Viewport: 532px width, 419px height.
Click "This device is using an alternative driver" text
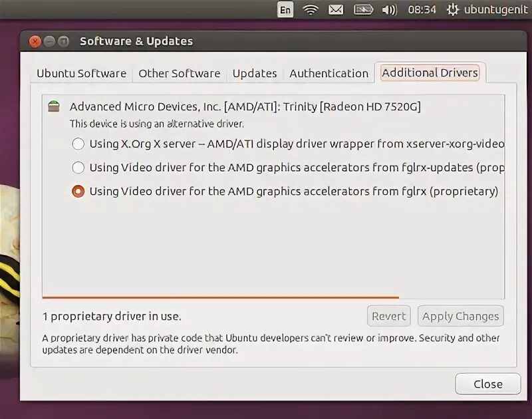coord(156,124)
